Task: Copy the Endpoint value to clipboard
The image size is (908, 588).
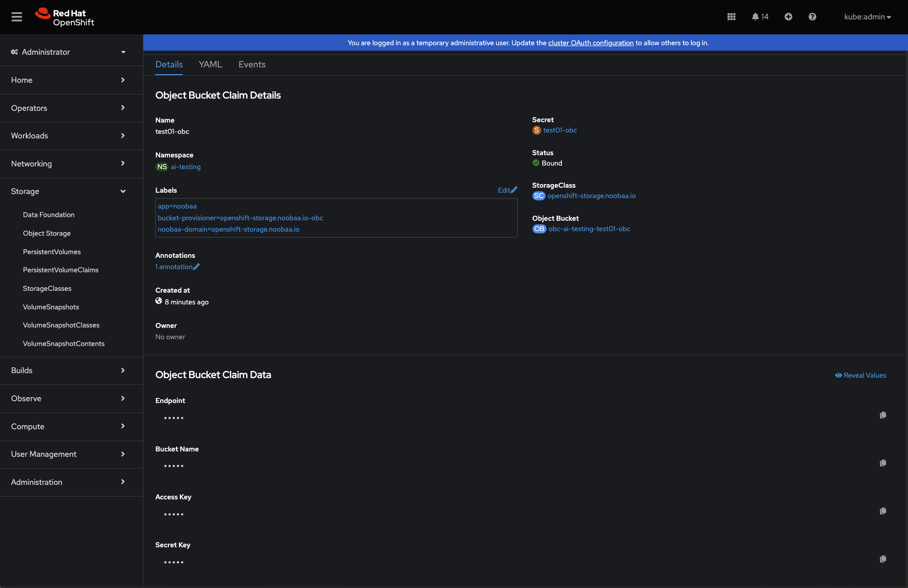Action: (883, 415)
